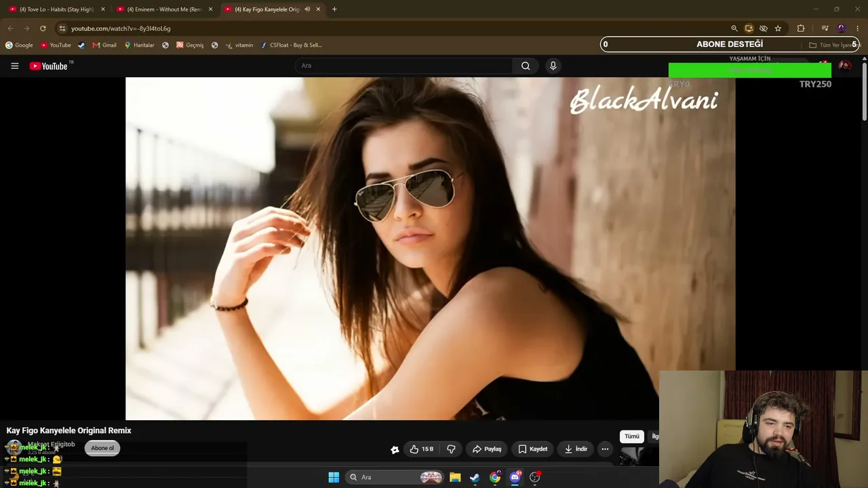Screen dimensions: 868x488
Task: Switch to the Eminem - Without Me tab
Action: click(x=164, y=9)
